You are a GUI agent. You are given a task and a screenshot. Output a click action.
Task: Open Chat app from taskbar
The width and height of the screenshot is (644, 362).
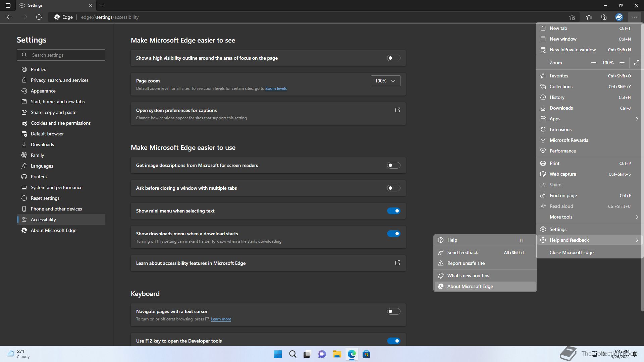pyautogui.click(x=322, y=354)
